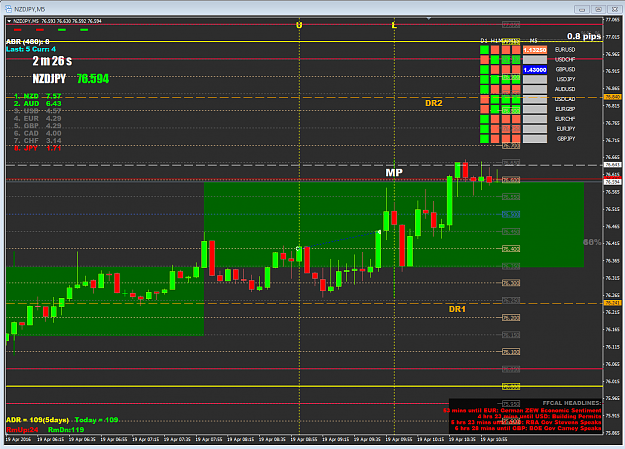Select the EURGBP pair label
625x449 pixels.
(x=565, y=109)
